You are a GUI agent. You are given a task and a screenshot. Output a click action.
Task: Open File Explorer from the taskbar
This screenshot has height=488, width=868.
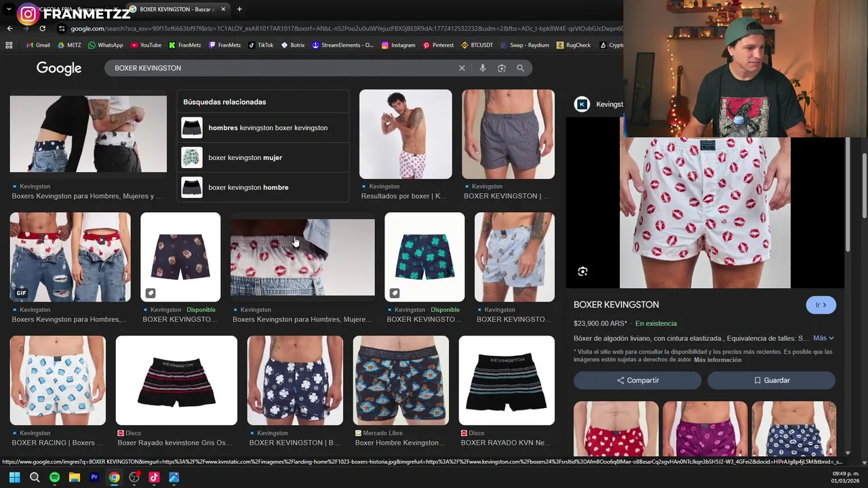(75, 477)
